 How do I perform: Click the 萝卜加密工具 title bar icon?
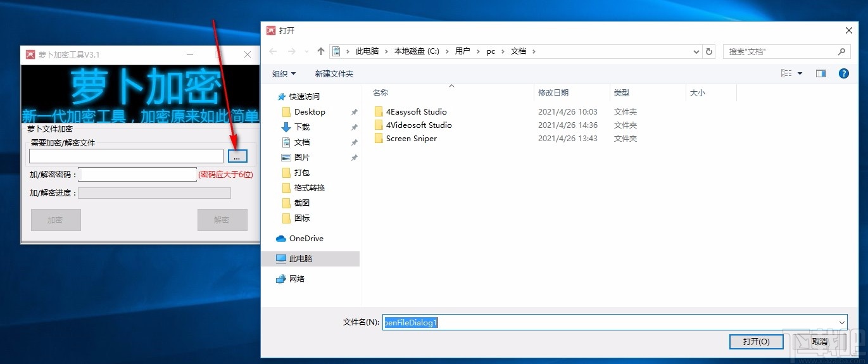pyautogui.click(x=30, y=54)
